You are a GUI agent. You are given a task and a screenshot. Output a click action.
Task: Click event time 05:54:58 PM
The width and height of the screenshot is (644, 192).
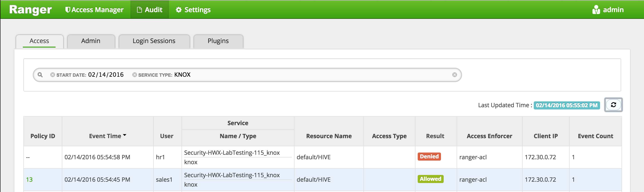click(97, 157)
